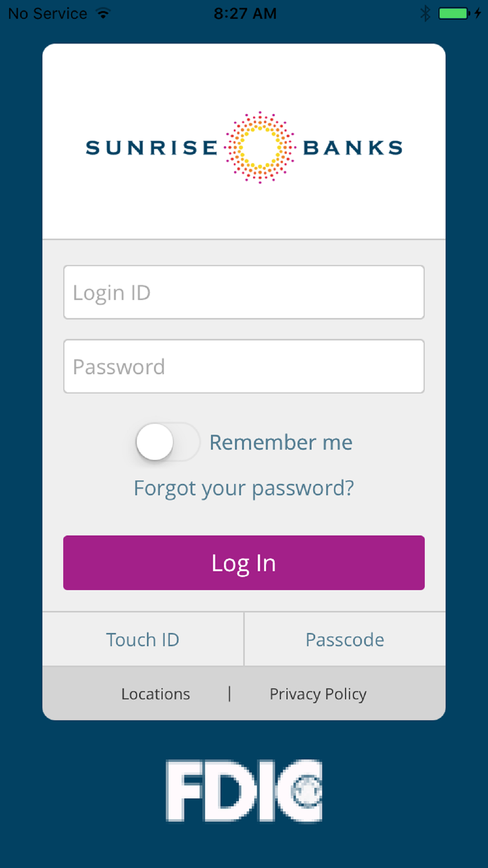Click the SUNRISE wordmark text
This screenshot has width=488, height=868.
(152, 147)
